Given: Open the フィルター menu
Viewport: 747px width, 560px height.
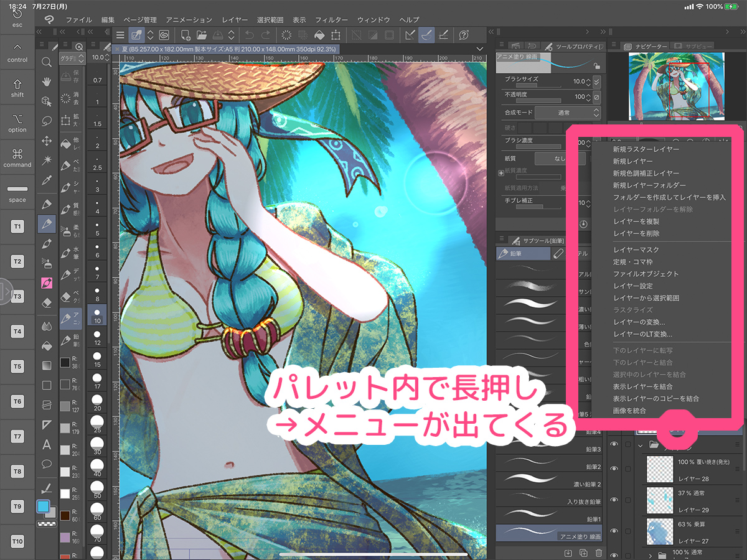Looking at the screenshot, I should [331, 20].
